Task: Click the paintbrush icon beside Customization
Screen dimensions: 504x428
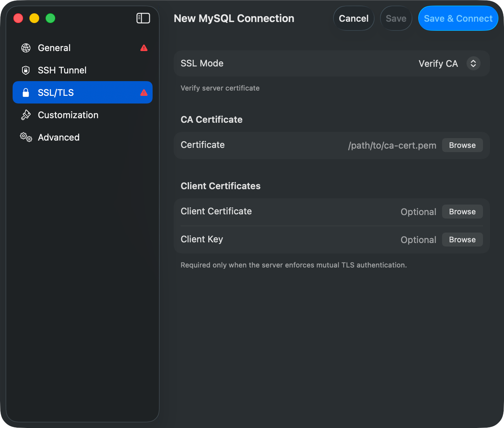Action: click(26, 115)
